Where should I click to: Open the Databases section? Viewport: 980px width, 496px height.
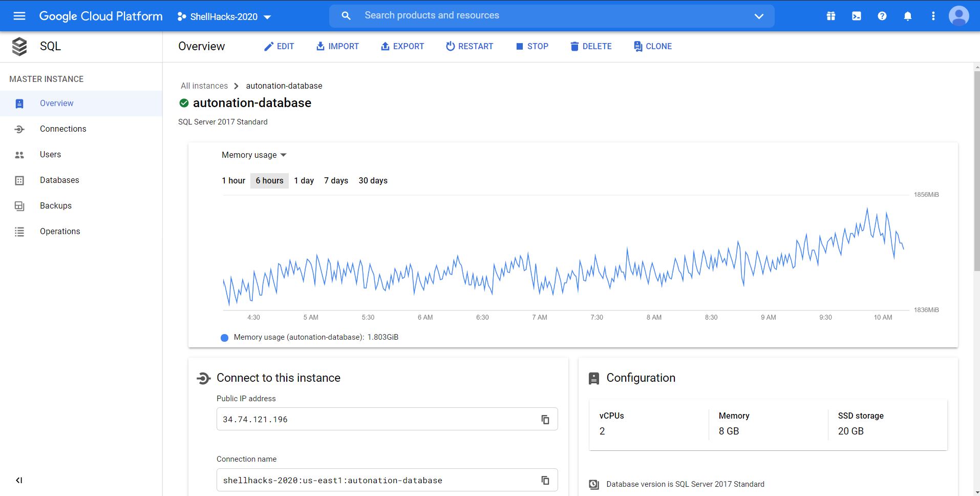point(81,180)
